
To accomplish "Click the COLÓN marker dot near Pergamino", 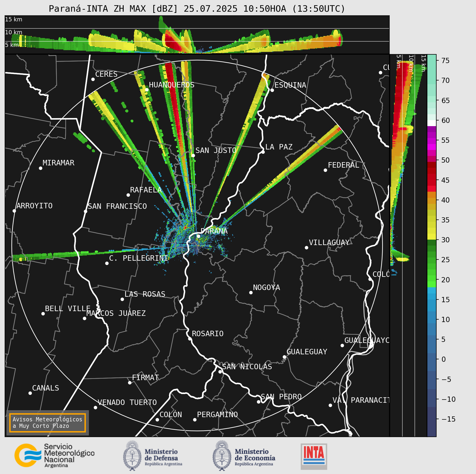I will (x=157, y=420).
